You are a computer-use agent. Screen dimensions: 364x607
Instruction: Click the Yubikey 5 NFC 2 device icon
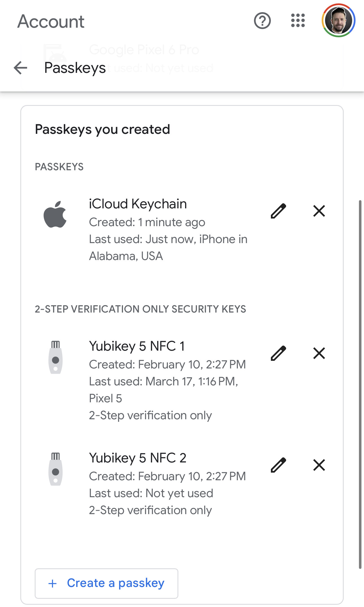[56, 469]
